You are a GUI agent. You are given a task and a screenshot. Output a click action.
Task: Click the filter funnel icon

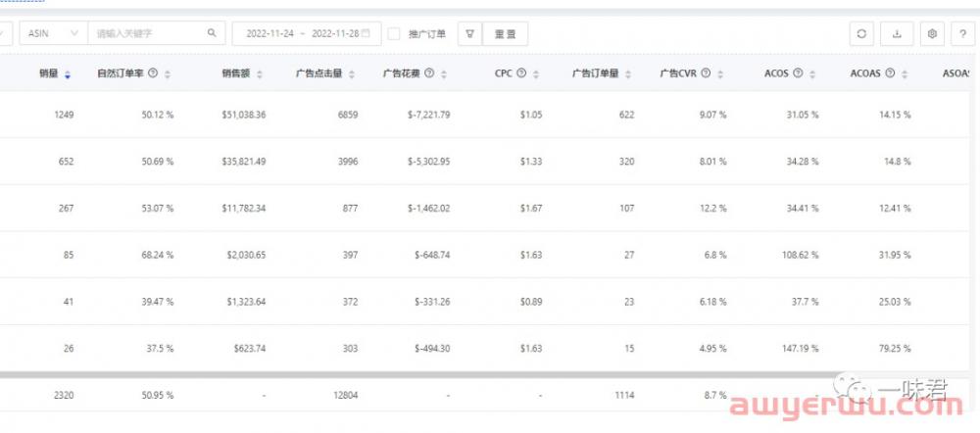pyautogui.click(x=469, y=33)
